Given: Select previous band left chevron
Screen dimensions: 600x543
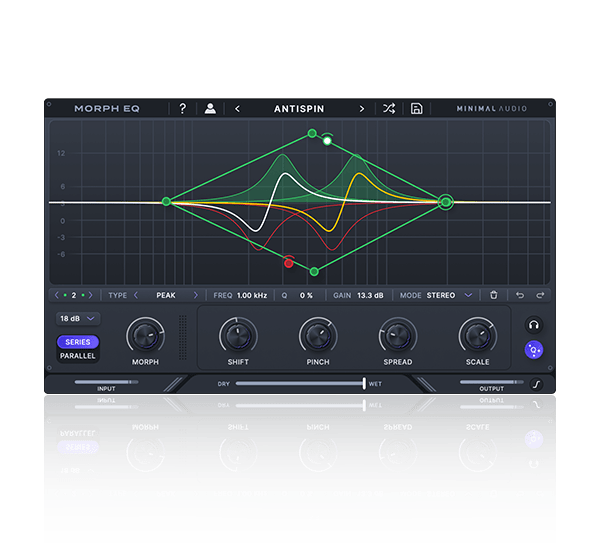Looking at the screenshot, I should [57, 295].
